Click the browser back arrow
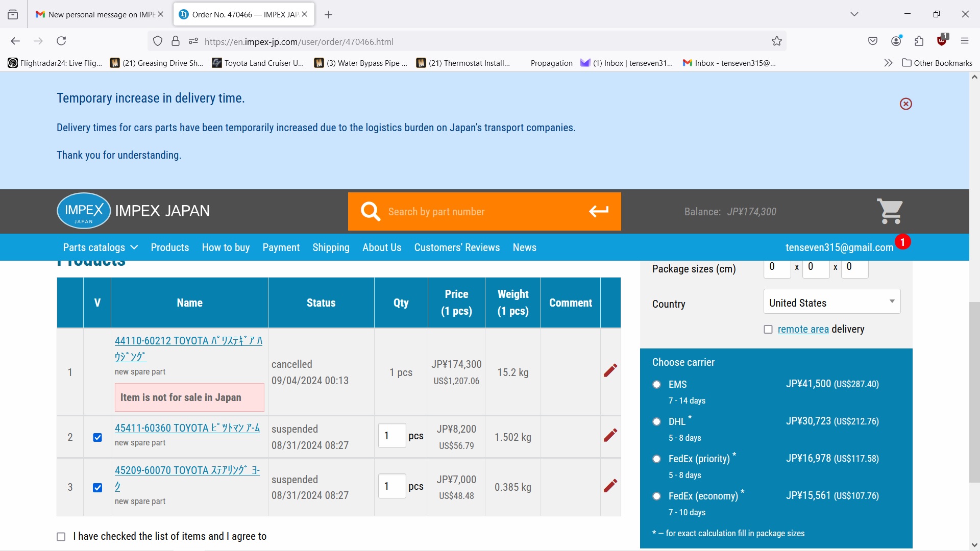This screenshot has width=980, height=551. coord(15,41)
